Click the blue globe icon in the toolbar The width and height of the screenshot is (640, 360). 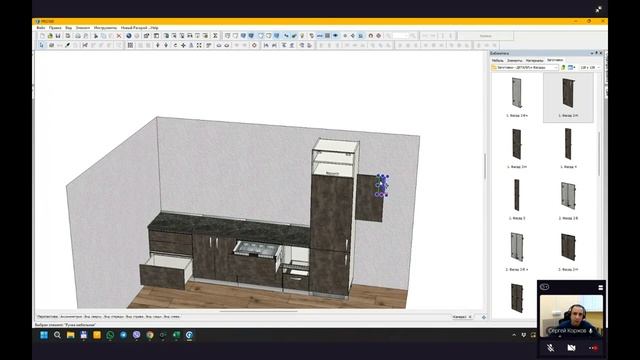(129, 36)
